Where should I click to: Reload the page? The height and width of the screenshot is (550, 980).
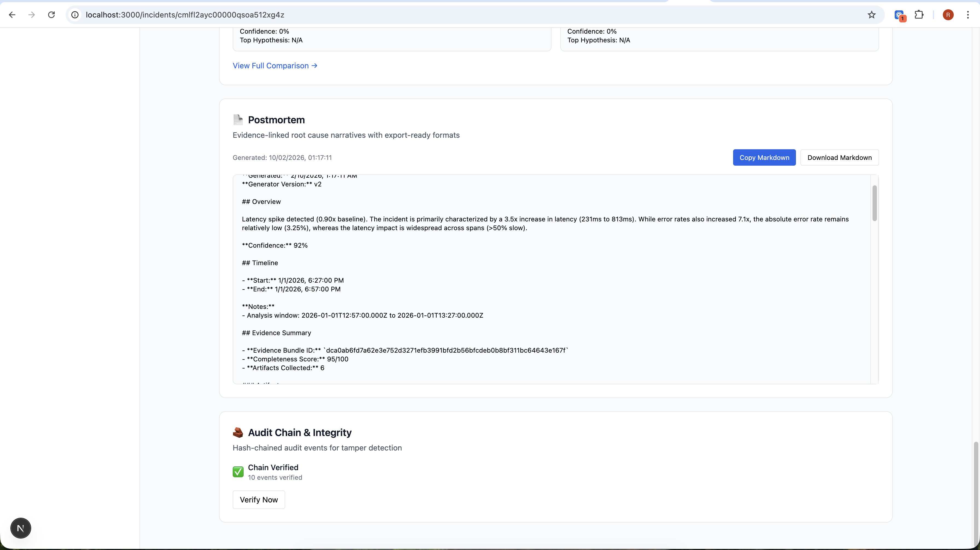51,15
